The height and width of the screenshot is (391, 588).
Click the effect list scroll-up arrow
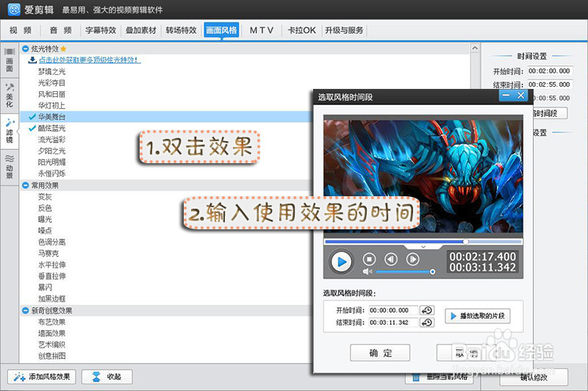coord(475,49)
